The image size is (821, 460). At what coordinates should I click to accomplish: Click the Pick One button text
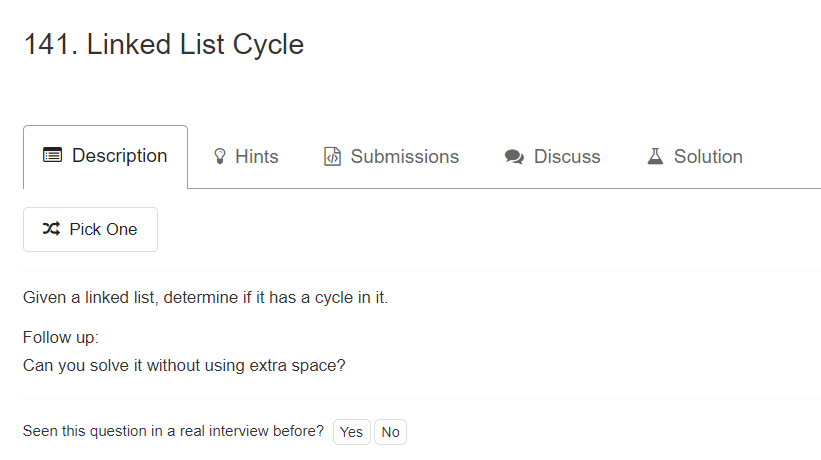coord(103,229)
